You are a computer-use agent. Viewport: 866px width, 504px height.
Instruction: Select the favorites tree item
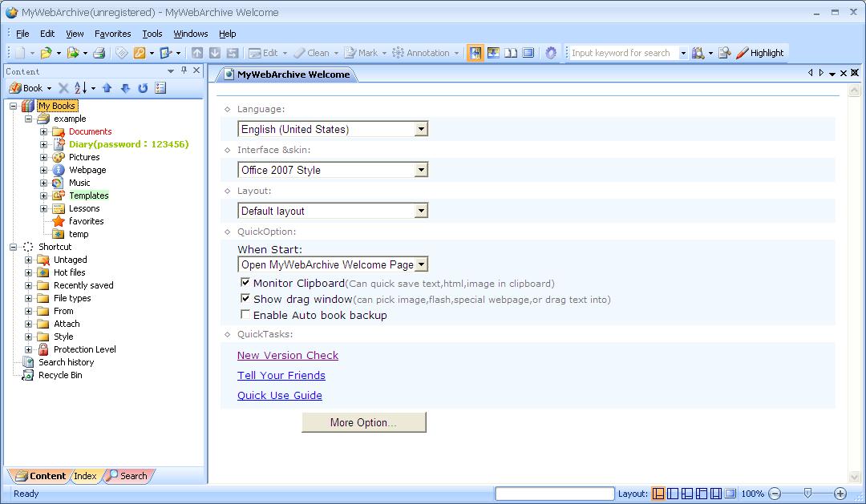coord(86,221)
